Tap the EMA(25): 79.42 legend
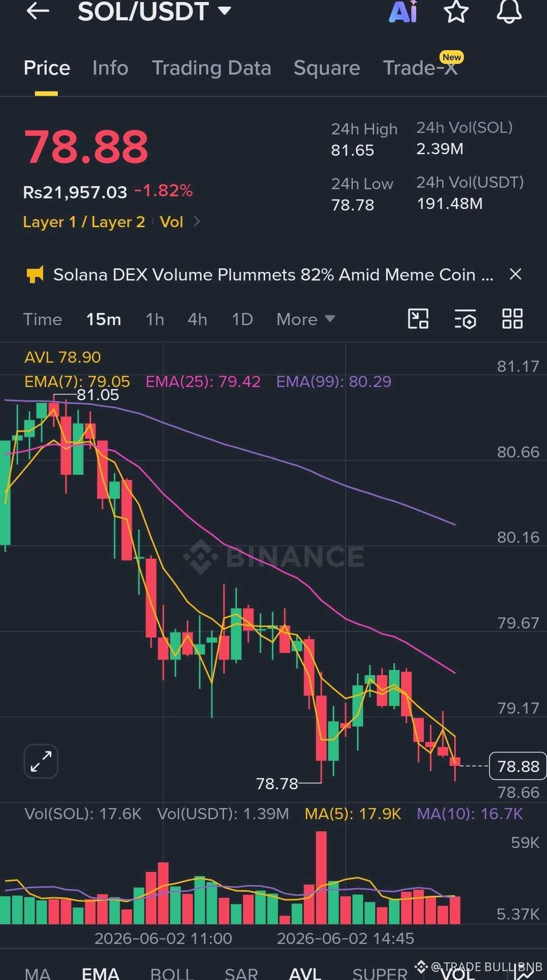547x980 pixels. point(203,381)
